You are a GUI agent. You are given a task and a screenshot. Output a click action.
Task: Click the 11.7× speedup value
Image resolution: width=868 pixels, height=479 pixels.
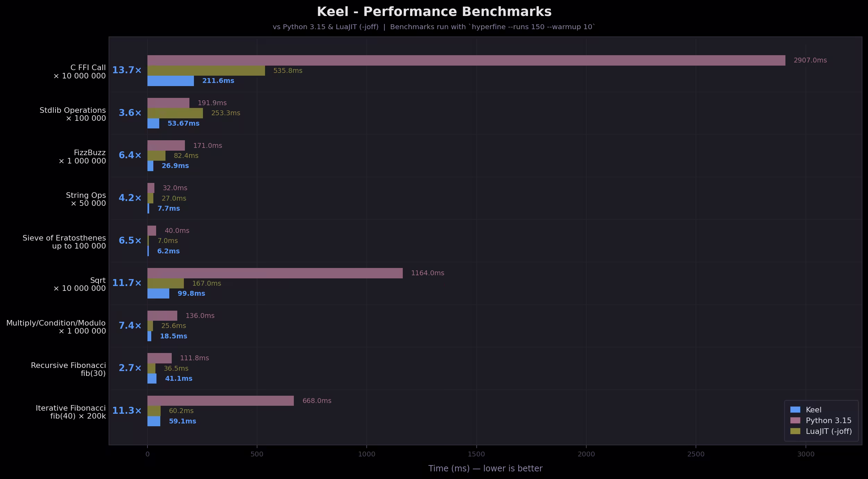coord(127,283)
